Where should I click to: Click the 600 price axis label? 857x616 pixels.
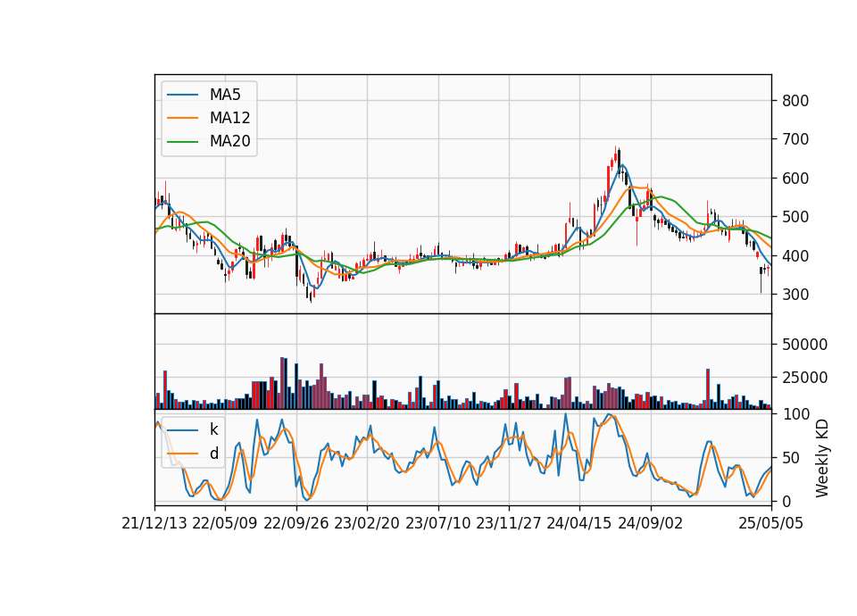(x=795, y=179)
